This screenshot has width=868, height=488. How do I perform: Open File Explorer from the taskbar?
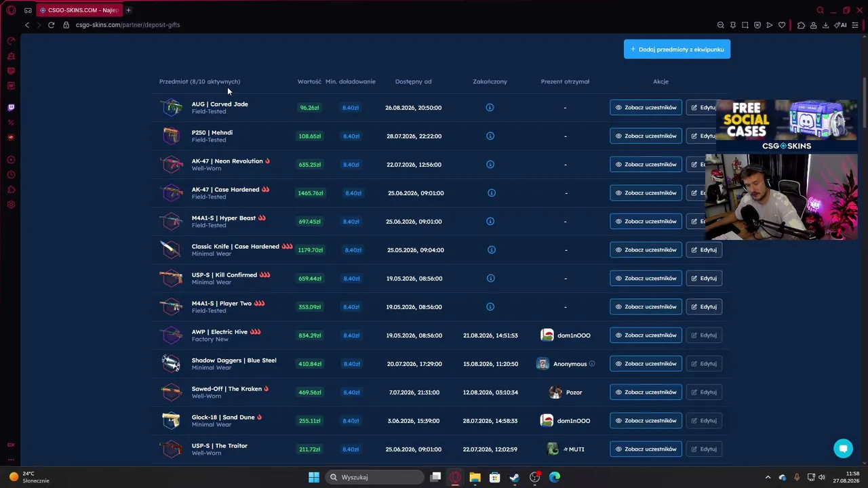(x=475, y=477)
